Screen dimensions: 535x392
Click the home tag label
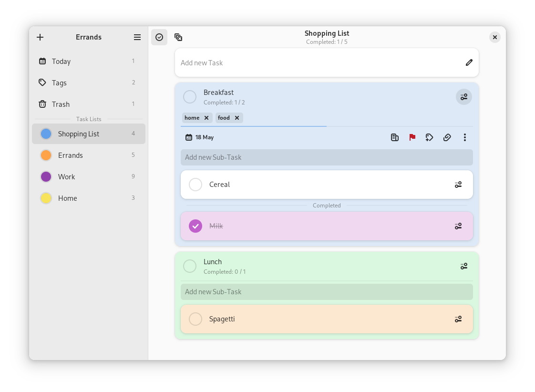pyautogui.click(x=192, y=118)
